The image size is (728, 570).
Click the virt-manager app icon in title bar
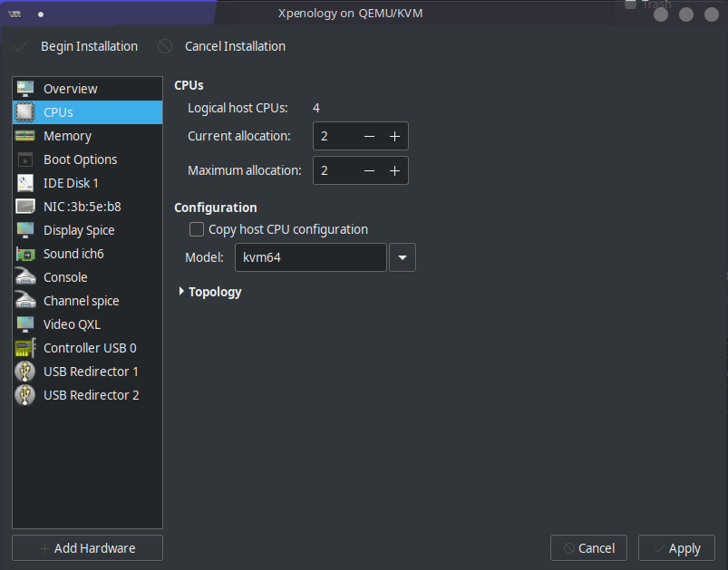click(15, 14)
